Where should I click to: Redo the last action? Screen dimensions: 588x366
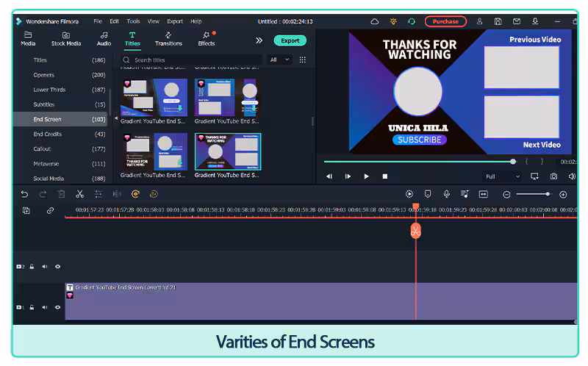pos(43,194)
